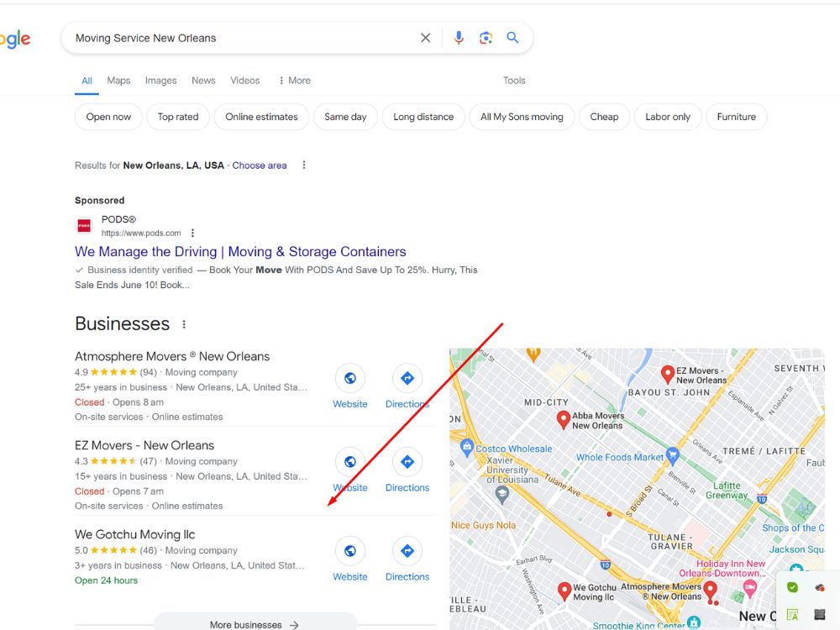This screenshot has height=630, width=840.
Task: Open Website icon for Atmosphere Movers
Action: click(x=350, y=378)
